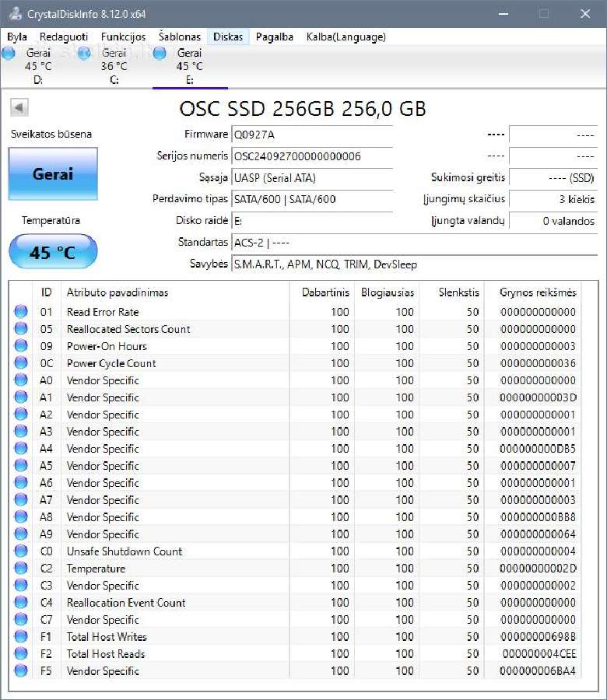Click the CrystalDiskInfo app icon in title bar
Image resolution: width=607 pixels, height=700 pixels.
15,14
